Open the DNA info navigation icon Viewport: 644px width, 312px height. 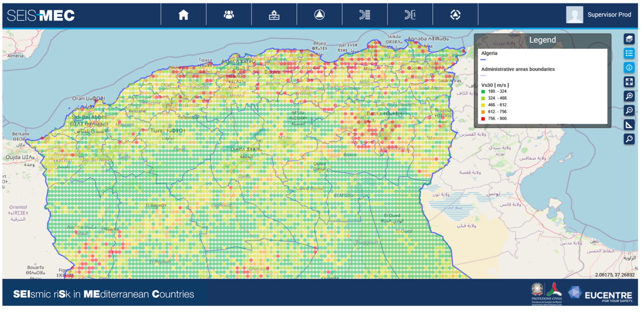click(x=410, y=15)
